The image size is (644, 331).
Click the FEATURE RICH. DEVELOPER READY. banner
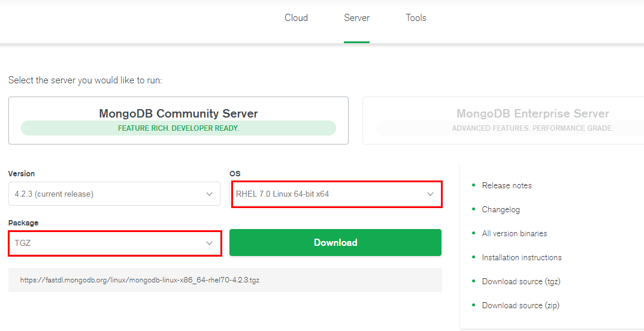point(179,128)
